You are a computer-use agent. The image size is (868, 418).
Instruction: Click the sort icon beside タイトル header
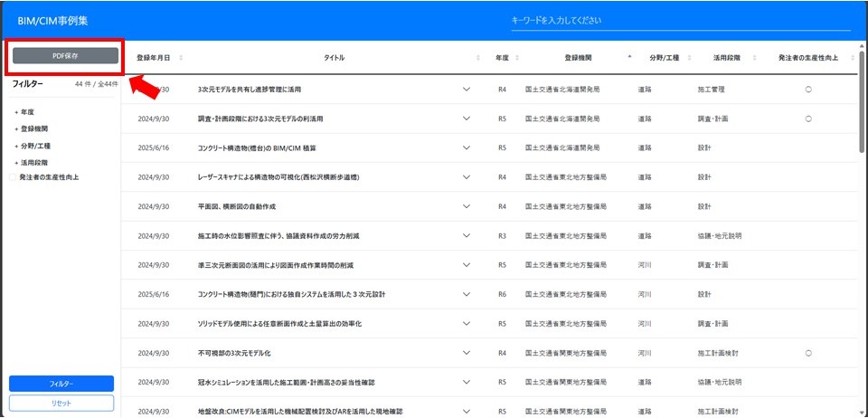478,58
